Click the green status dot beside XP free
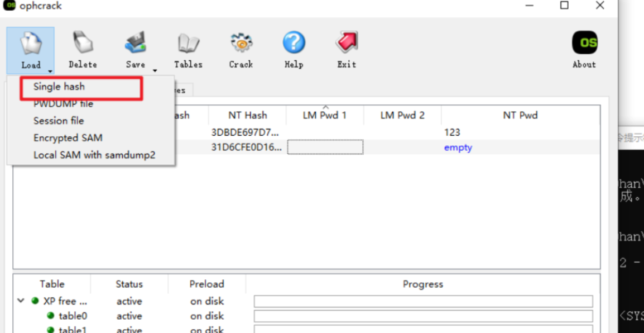 [35, 301]
